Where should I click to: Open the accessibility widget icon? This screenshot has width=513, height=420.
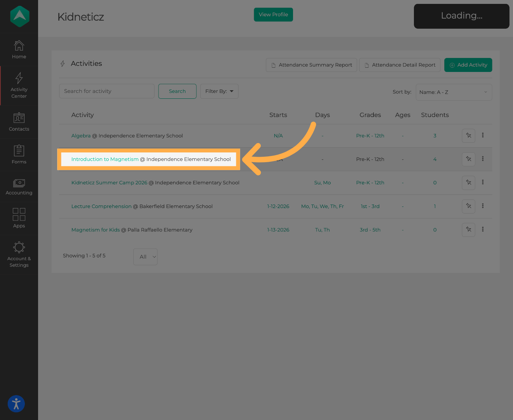(x=16, y=404)
